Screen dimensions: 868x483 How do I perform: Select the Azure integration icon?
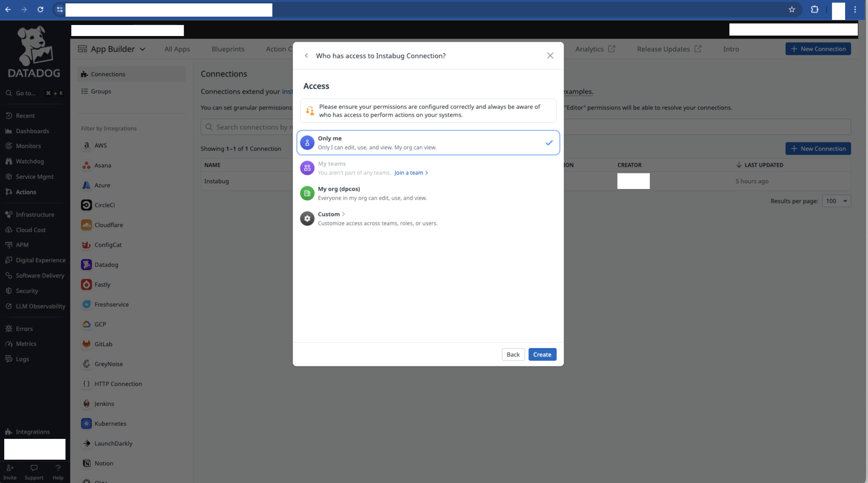tap(86, 185)
